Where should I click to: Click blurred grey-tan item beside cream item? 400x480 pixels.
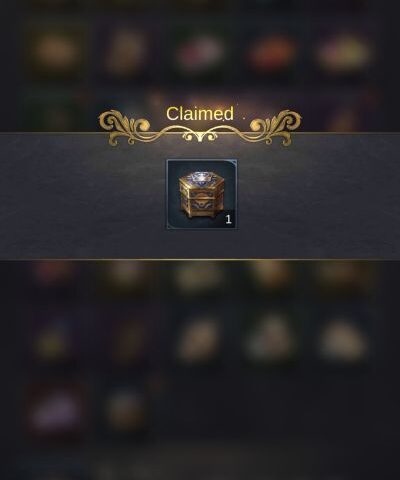[x=271, y=338]
